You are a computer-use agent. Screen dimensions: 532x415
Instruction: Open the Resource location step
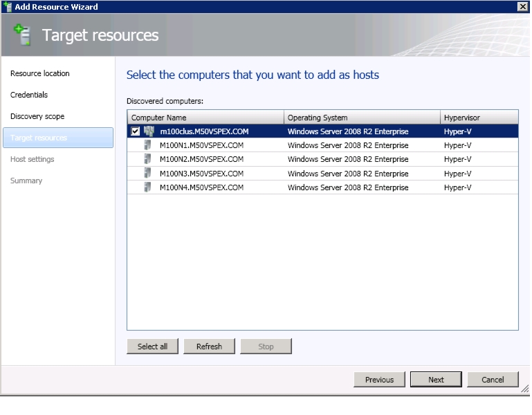(x=39, y=73)
